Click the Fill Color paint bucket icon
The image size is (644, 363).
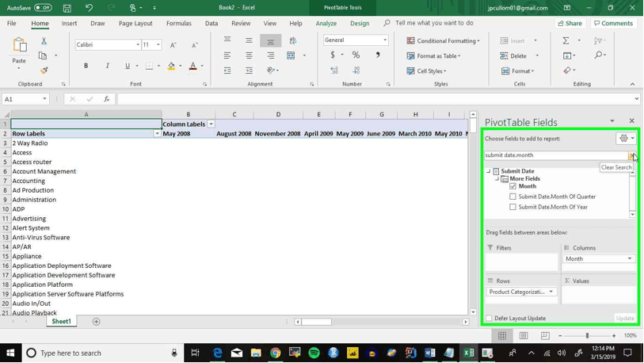click(x=171, y=66)
